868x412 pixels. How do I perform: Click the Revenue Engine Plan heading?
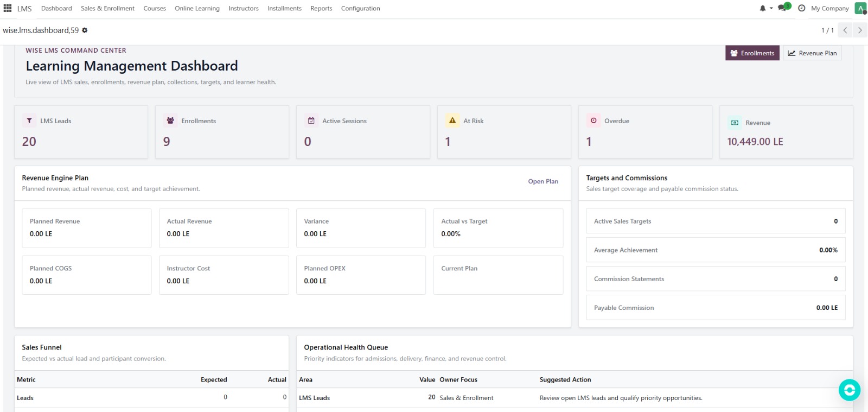pyautogui.click(x=55, y=178)
